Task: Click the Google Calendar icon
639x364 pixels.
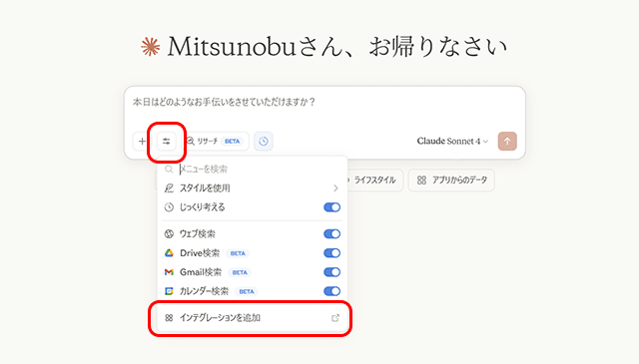Action: (169, 291)
